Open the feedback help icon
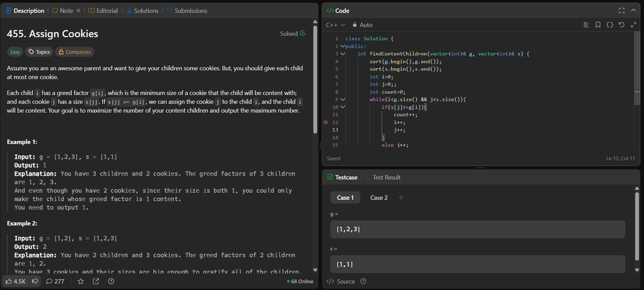644x290 pixels. [x=111, y=281]
